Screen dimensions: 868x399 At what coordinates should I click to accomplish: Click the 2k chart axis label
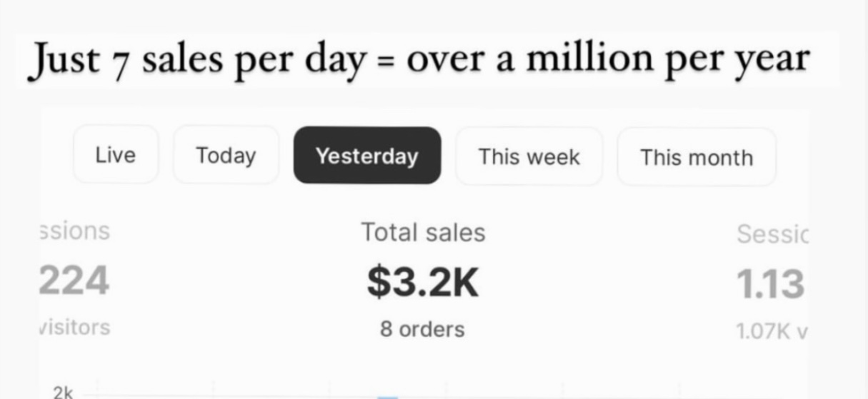[x=63, y=391]
